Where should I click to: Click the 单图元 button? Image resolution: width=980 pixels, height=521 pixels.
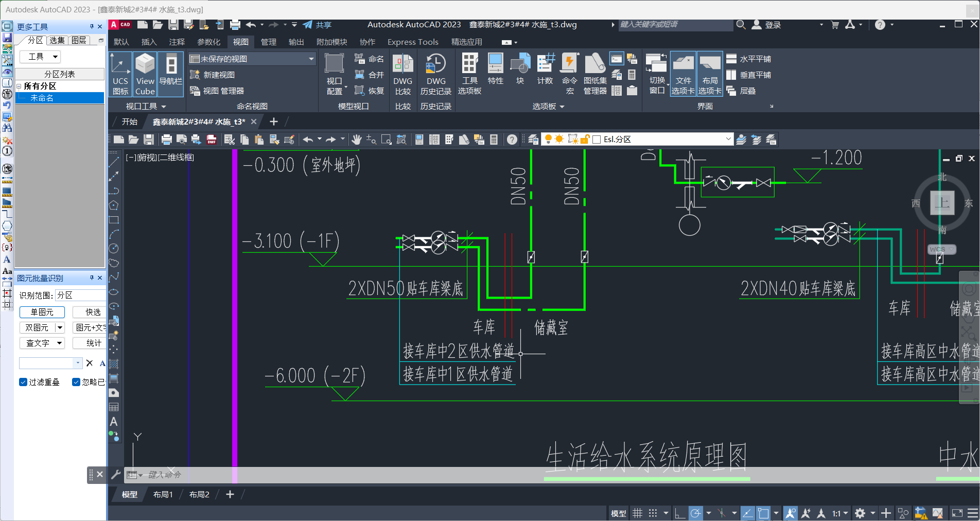pos(42,312)
